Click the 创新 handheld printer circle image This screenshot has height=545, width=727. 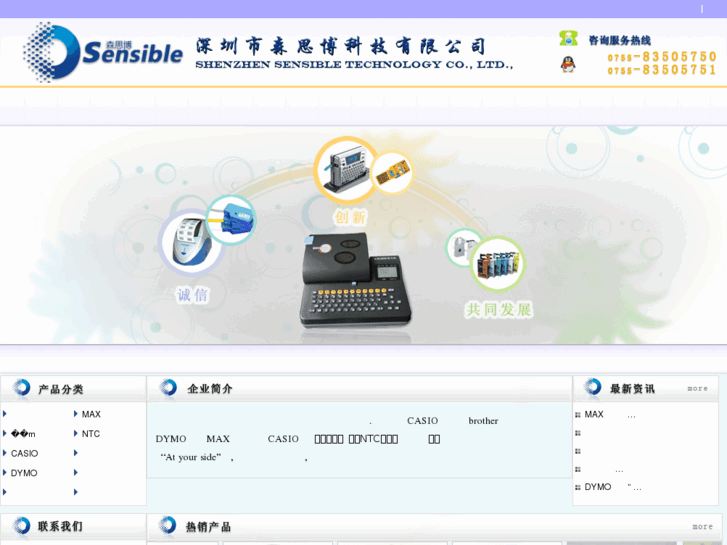(x=347, y=170)
